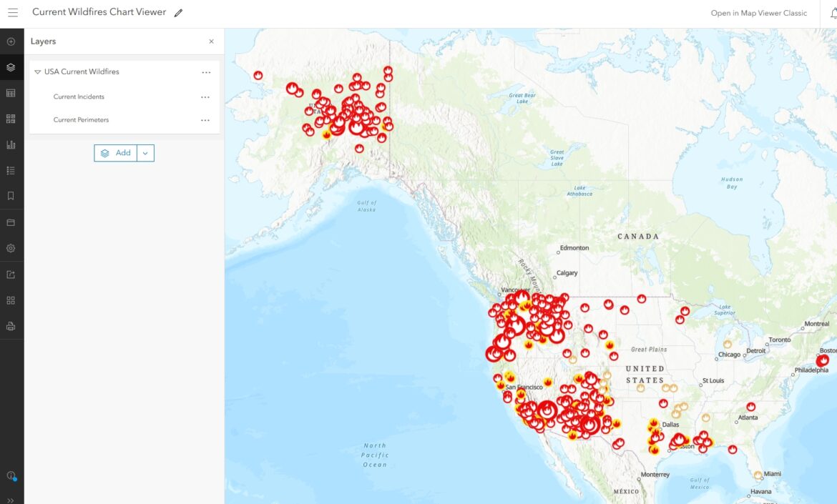Screen dimensions: 837x504
Task: Close the Layers panel with X
Action: [x=211, y=41]
